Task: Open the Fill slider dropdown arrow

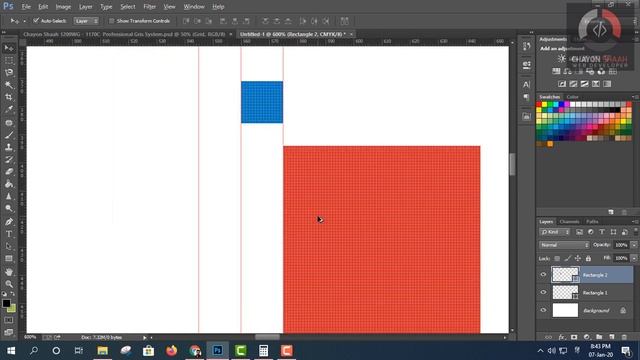Action: tap(634, 258)
